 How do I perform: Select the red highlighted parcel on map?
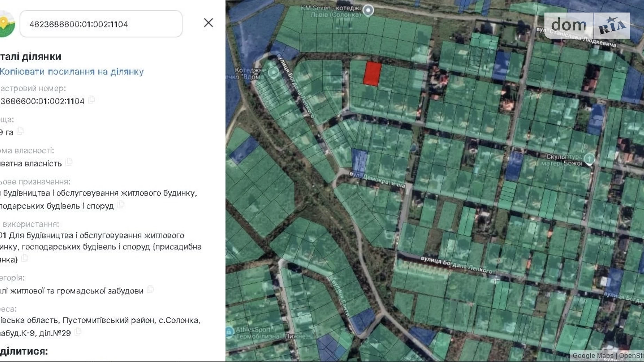click(372, 74)
